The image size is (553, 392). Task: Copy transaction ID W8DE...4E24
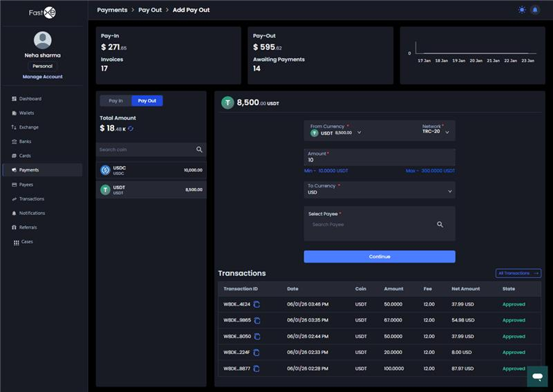(x=256, y=304)
